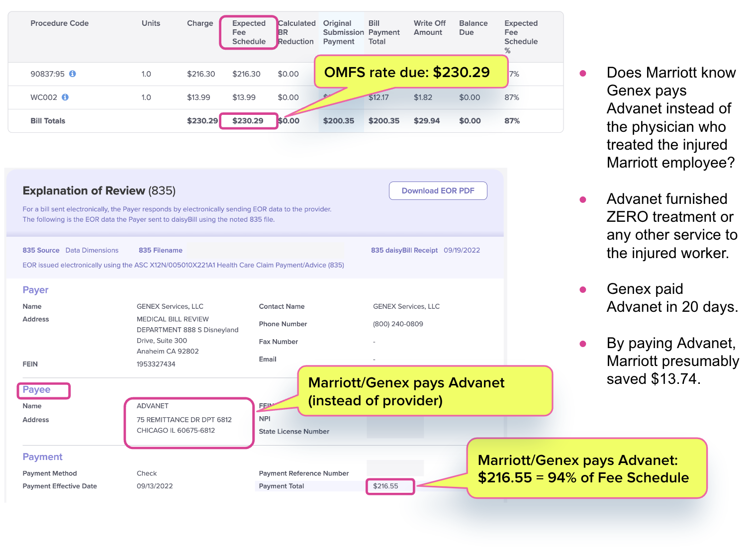Click phone number (800) 240-0809
The height and width of the screenshot is (547, 756).
(x=398, y=324)
